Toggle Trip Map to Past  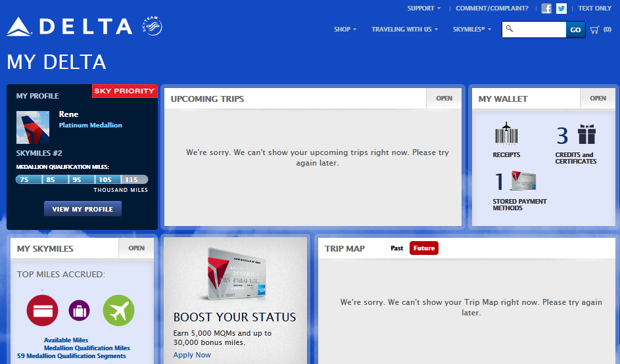click(396, 248)
